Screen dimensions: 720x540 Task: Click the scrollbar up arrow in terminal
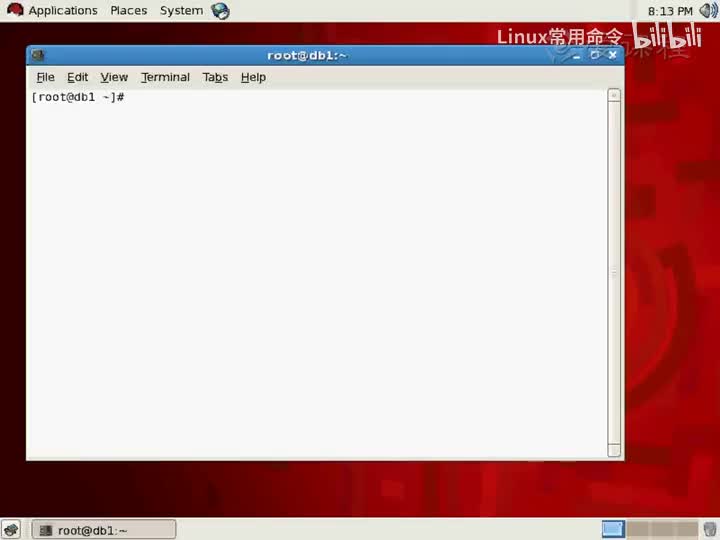pos(614,95)
